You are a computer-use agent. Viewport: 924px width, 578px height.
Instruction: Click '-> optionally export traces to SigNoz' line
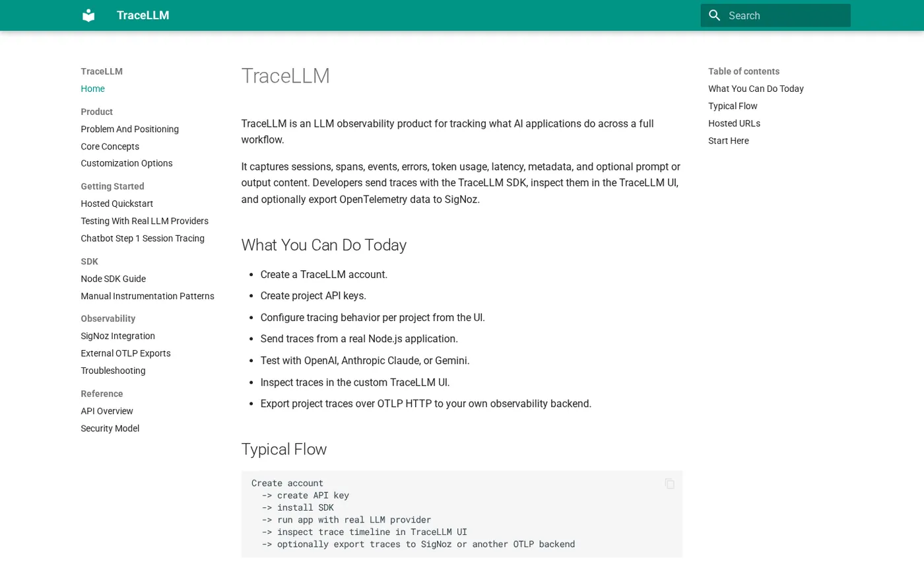[x=418, y=544]
